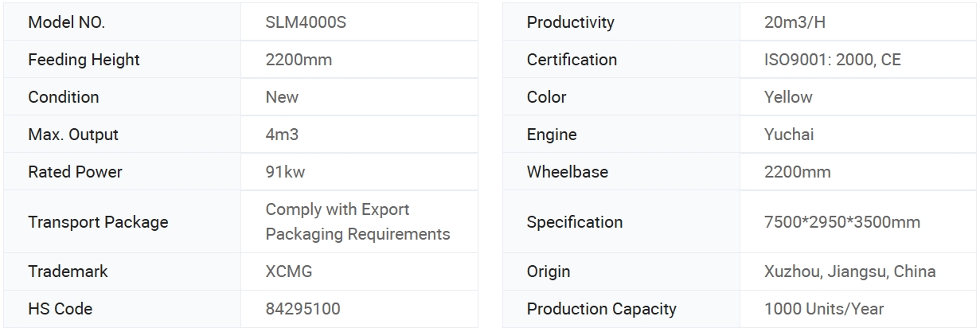980x332 pixels.
Task: Click the Wheelbase label cell
Action: 621,172
